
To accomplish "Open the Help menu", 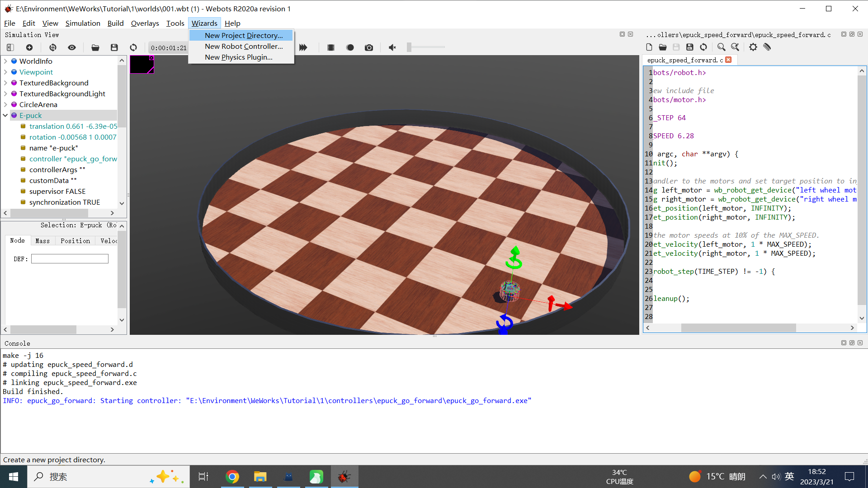I will (232, 23).
